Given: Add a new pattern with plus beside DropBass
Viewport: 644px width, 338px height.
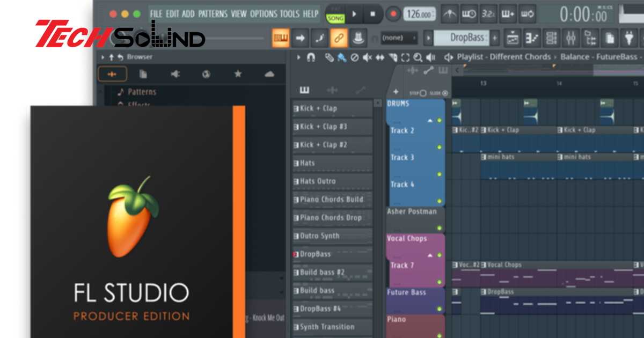Looking at the screenshot, I should point(494,38).
